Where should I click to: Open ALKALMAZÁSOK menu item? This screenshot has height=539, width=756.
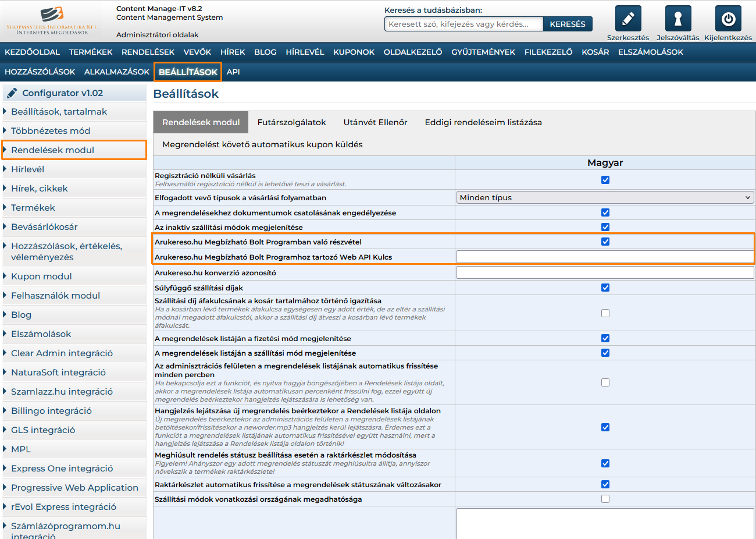click(117, 72)
